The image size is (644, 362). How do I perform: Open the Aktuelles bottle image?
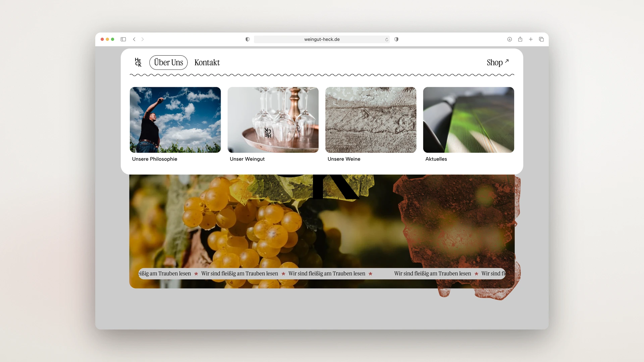(469, 120)
